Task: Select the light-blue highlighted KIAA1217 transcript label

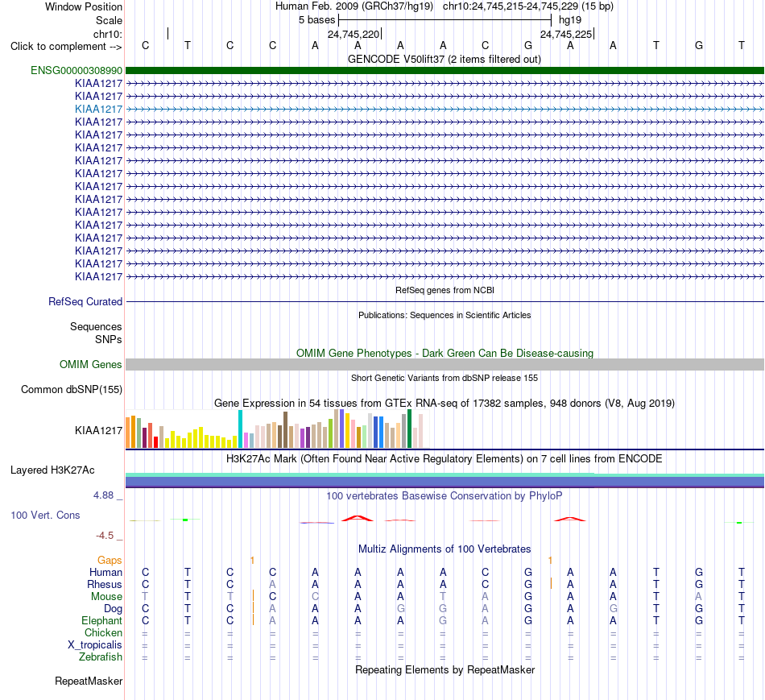Action: pyautogui.click(x=98, y=109)
